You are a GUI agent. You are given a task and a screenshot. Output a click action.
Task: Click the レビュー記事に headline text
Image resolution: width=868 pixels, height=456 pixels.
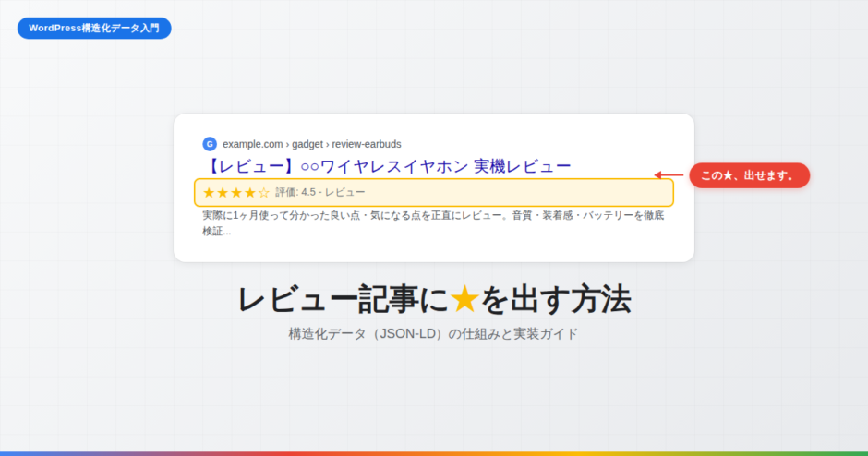coord(342,300)
